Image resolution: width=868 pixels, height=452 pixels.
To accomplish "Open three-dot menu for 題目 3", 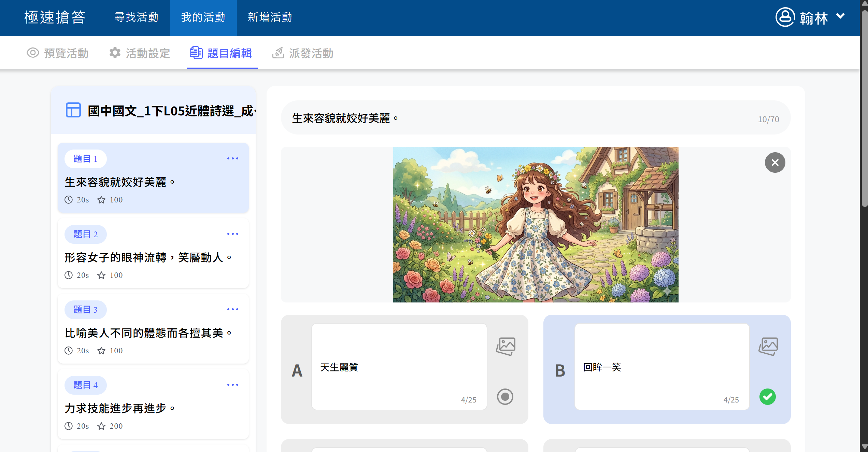I will click(x=232, y=309).
